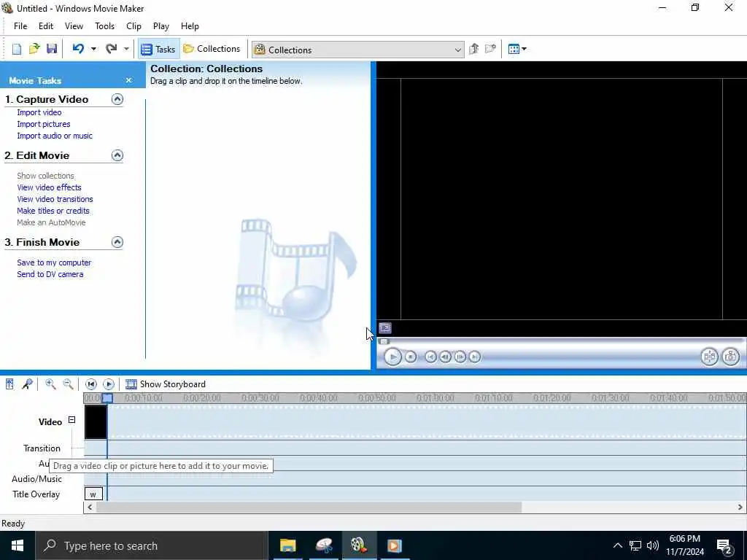This screenshot has height=560, width=747.
Task: Open View video transitions
Action: click(x=55, y=199)
